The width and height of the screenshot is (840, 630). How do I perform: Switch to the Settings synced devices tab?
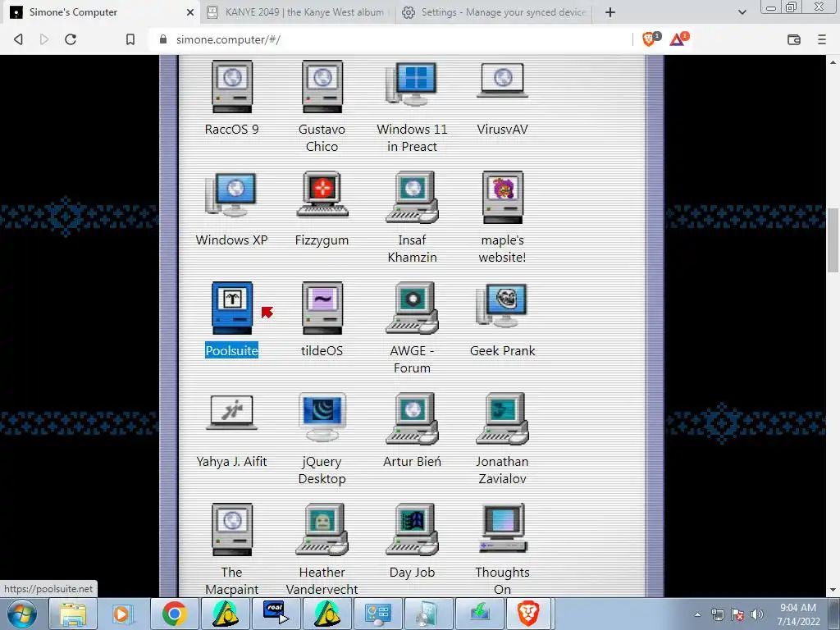(494, 11)
